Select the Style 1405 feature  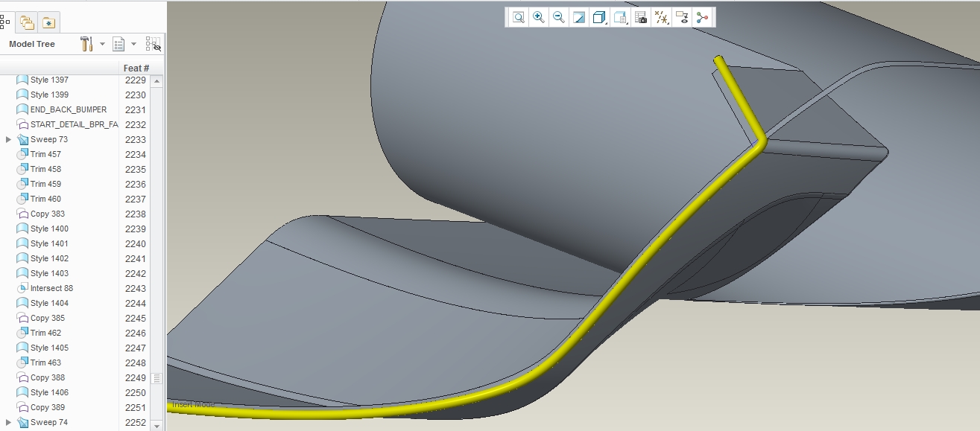pos(49,348)
